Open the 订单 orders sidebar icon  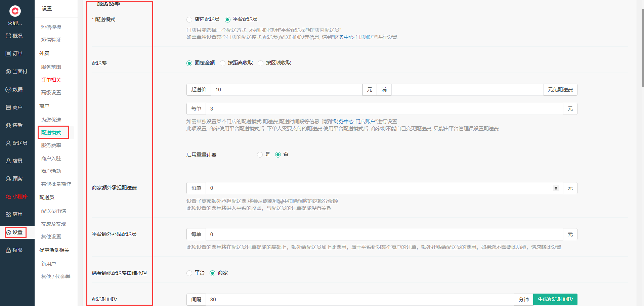pos(8,54)
